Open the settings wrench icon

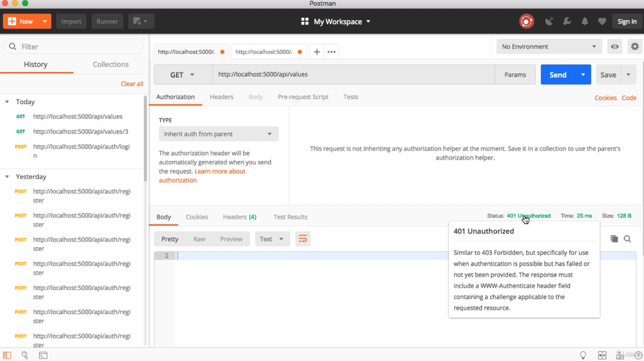pos(567,21)
